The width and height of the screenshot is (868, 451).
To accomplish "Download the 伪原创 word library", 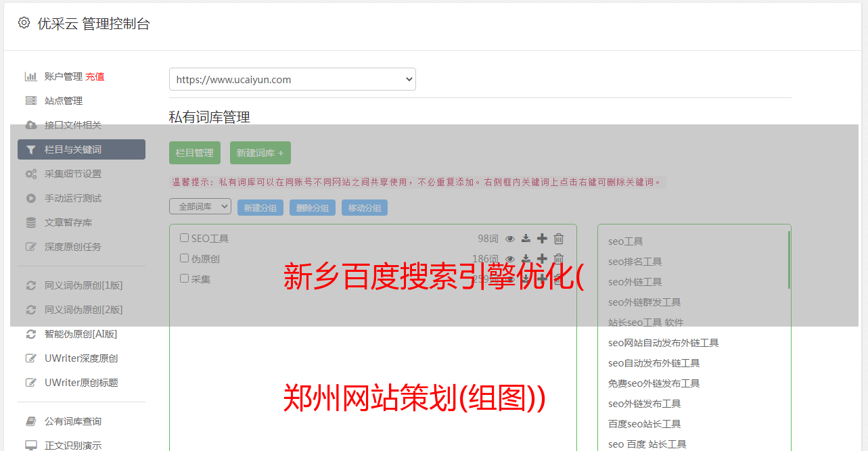I will (x=526, y=259).
